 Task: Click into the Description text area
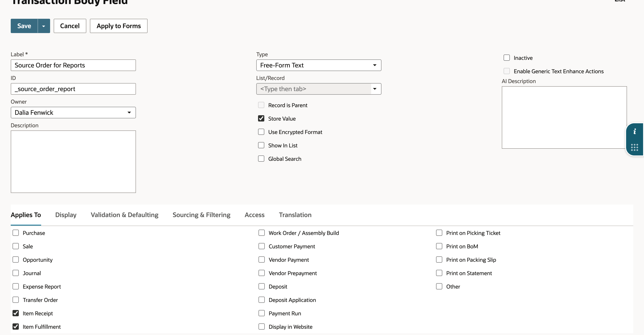(73, 161)
